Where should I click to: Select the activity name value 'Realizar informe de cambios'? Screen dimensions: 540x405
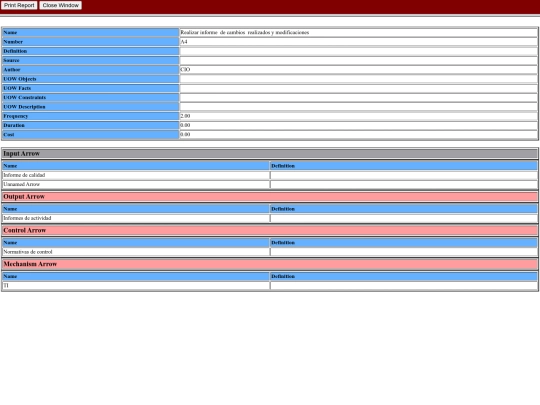245,32
